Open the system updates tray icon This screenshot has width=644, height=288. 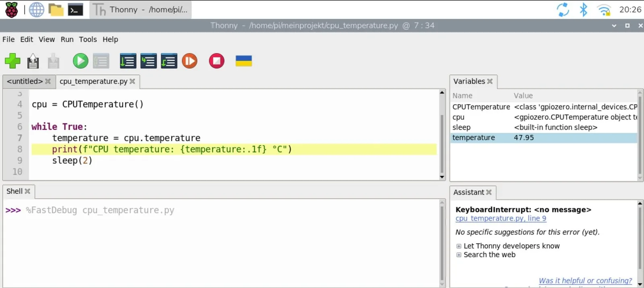pos(563,10)
